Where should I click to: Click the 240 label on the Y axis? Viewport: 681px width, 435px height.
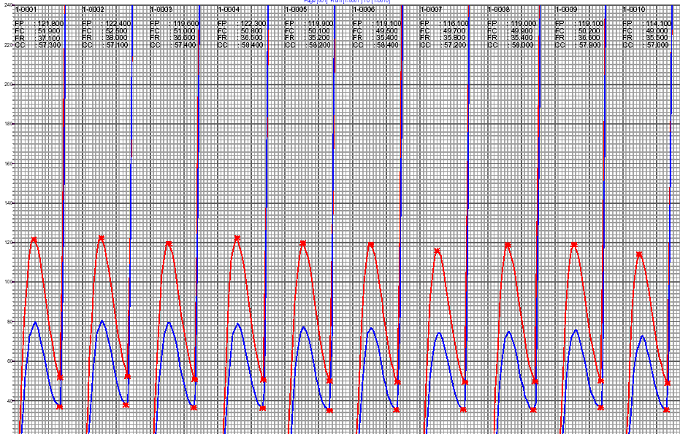coord(5,5)
